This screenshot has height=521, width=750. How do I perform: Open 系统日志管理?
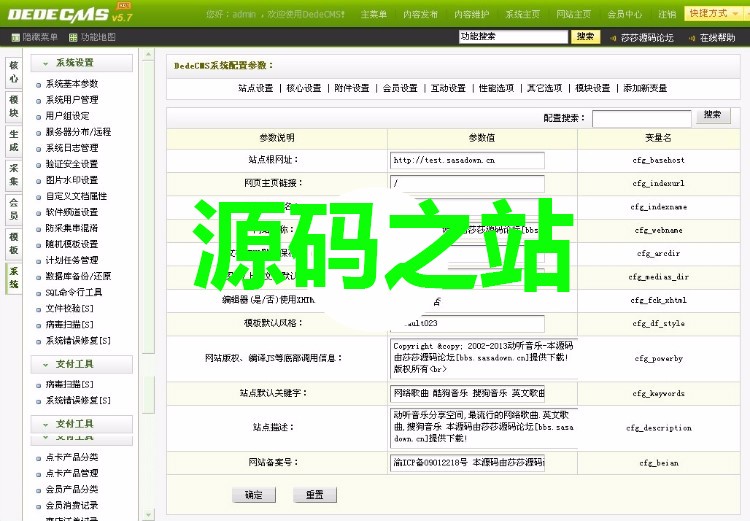72,148
